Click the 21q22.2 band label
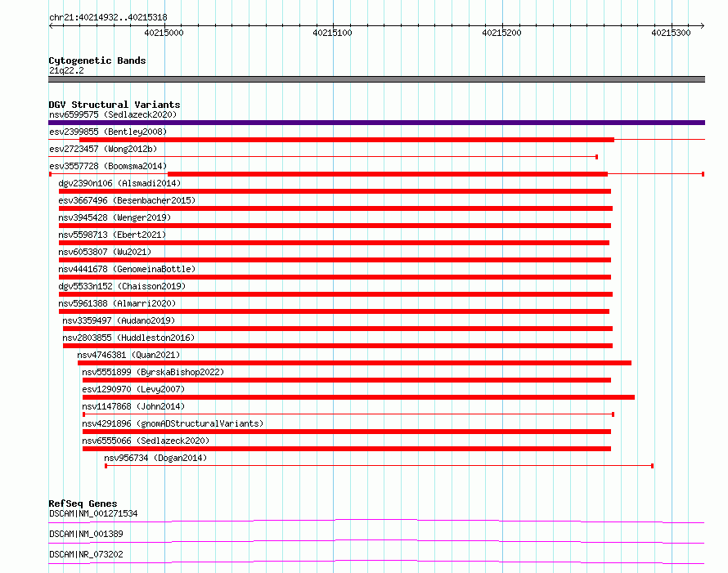This screenshot has height=573, width=728. click(x=66, y=70)
